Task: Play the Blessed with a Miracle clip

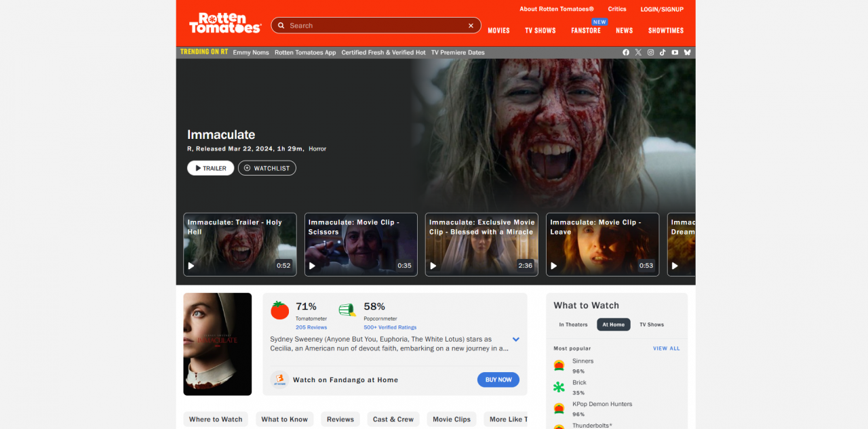Action: click(x=481, y=245)
